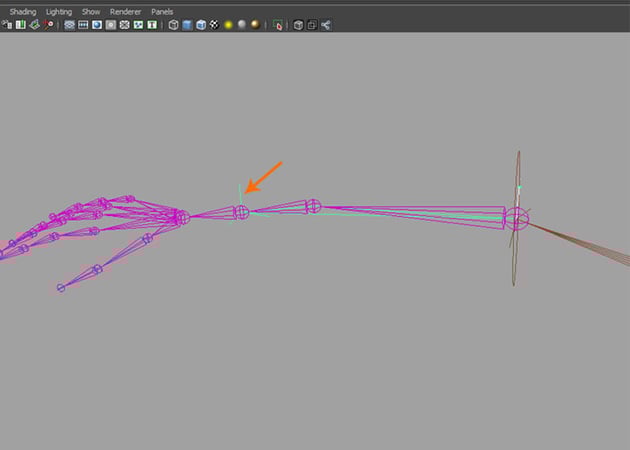Viewport: 630px width, 450px height.
Task: Enable Textured display checker icon
Action: [214, 24]
